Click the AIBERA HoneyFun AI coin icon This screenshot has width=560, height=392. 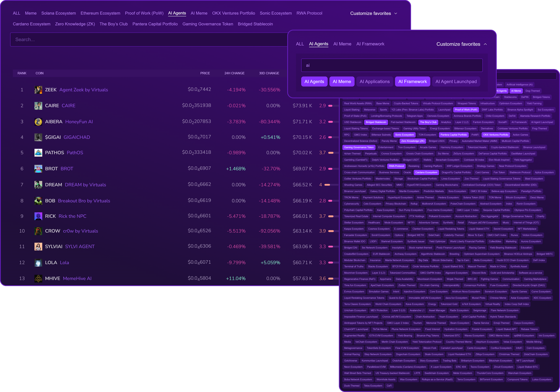coord(38,122)
